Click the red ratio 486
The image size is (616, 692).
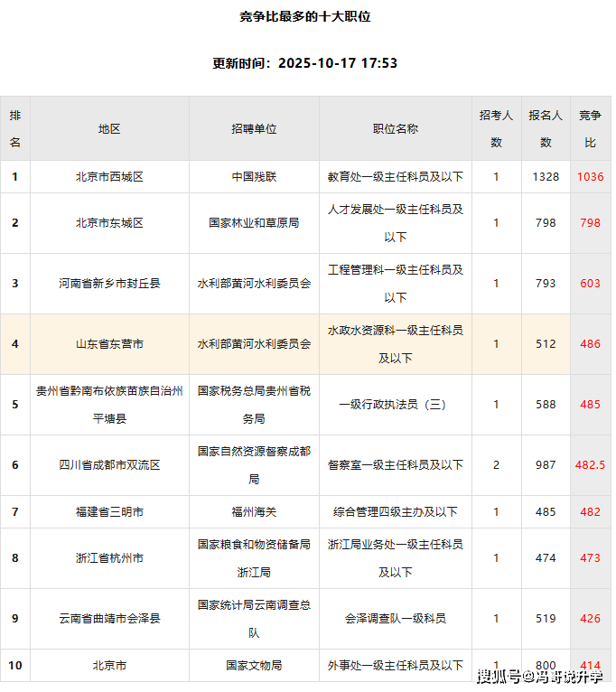coord(591,344)
